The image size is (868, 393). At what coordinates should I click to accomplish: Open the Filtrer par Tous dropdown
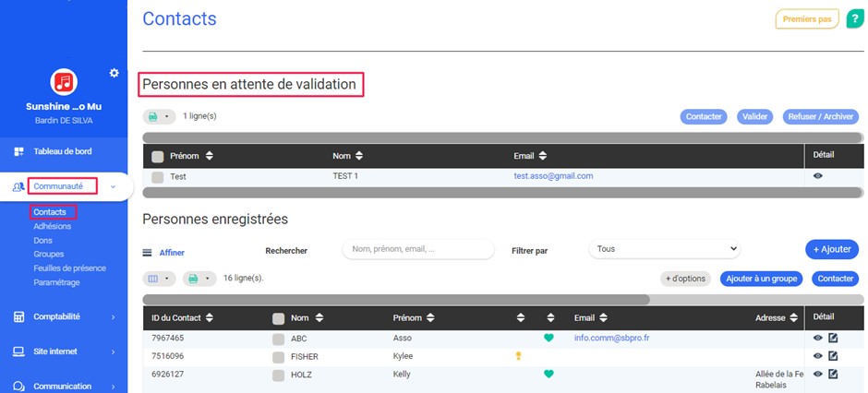664,249
